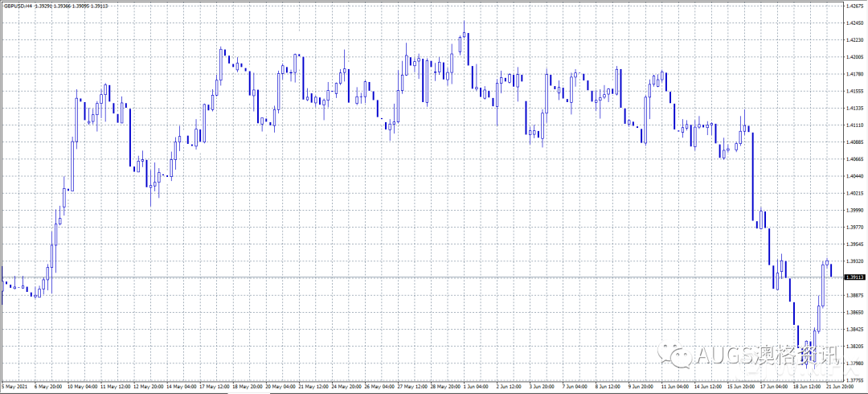Click the 1 Jun 04:00 time label
Image resolution: width=868 pixels, height=394 pixels.
(x=477, y=387)
